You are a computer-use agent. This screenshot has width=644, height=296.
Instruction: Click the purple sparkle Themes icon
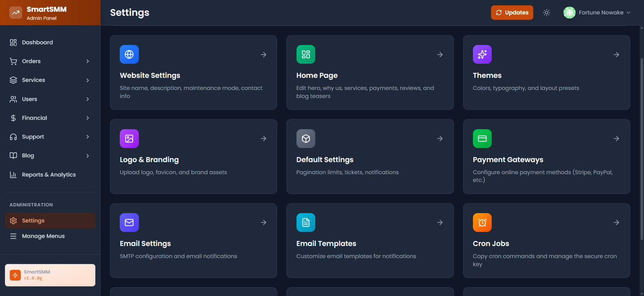(482, 54)
